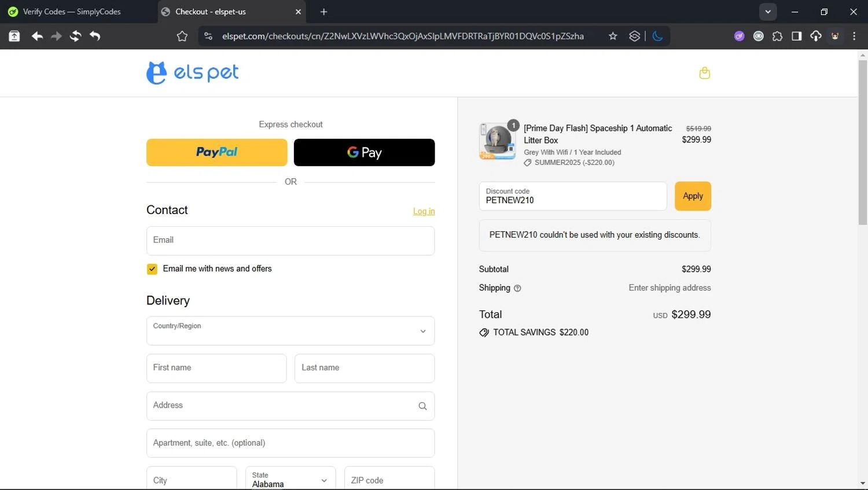Click the mask extension icon

pos(759,36)
